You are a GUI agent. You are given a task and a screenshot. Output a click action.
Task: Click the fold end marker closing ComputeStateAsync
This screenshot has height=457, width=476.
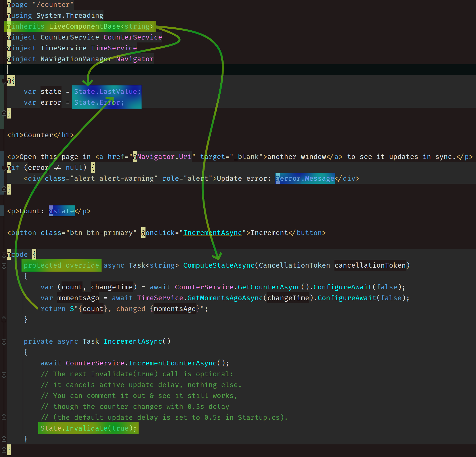click(x=4, y=319)
